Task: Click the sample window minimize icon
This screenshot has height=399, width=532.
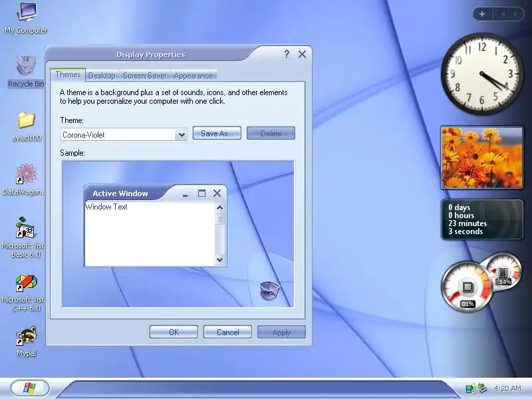Action: pyautogui.click(x=186, y=195)
